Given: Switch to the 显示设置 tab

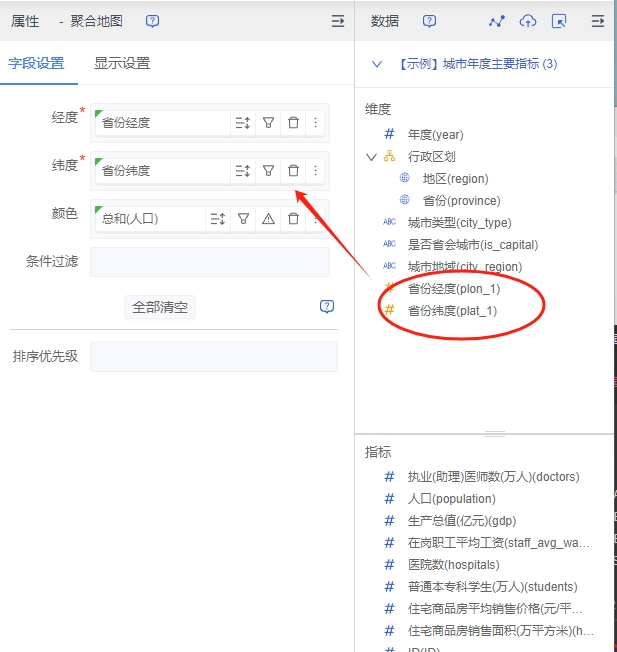Looking at the screenshot, I should [122, 64].
